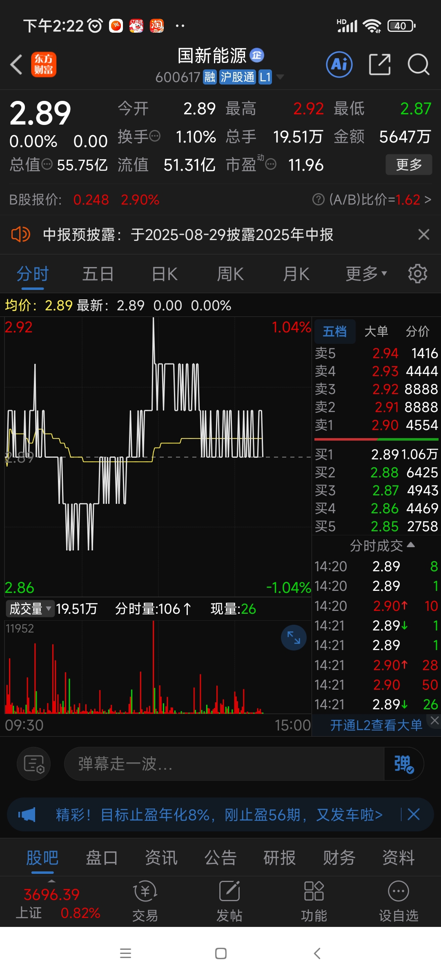Tap the 设自选 watchlist icon
The height and width of the screenshot is (980, 441).
click(399, 902)
